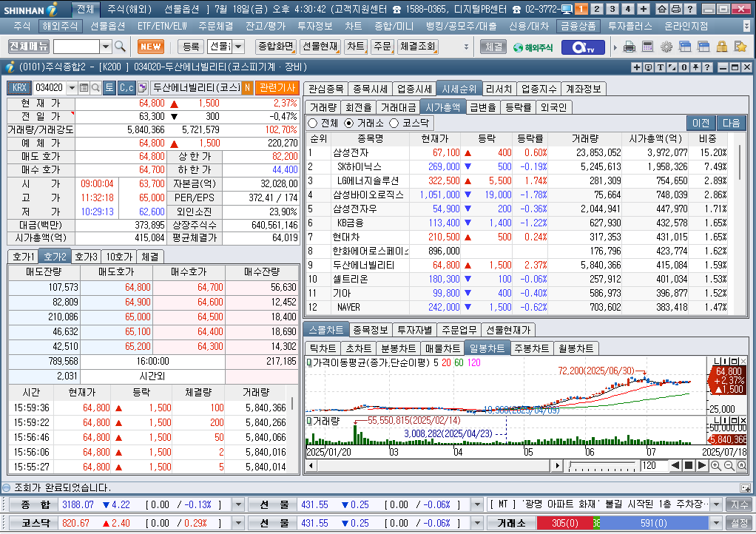
Task: Select the 거래대금 ranking tab
Action: [x=398, y=107]
